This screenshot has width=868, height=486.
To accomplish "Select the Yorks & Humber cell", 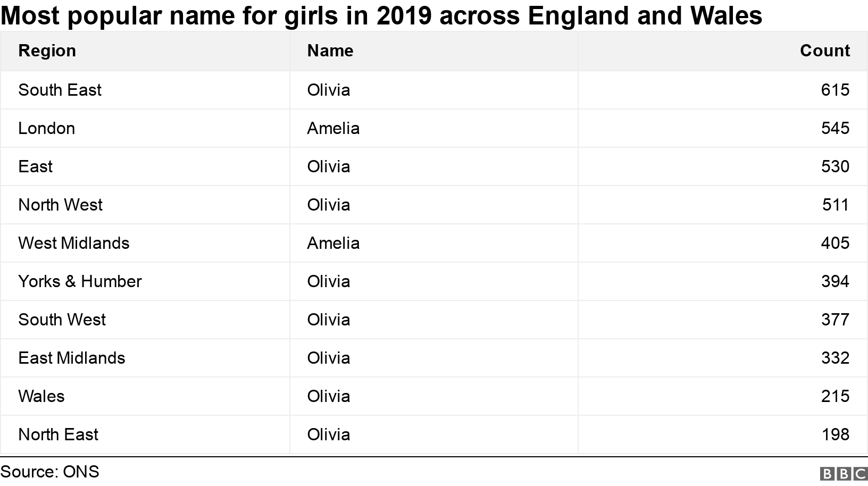I will pos(80,281).
